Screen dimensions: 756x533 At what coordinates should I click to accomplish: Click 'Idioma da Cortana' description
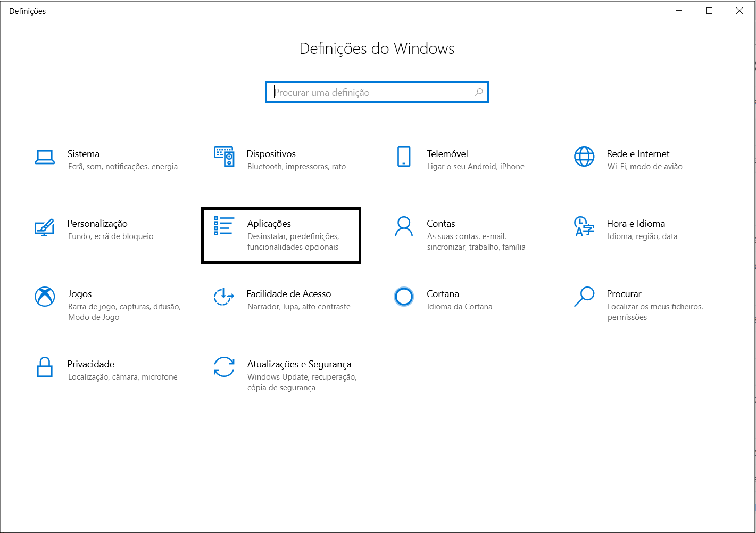460,307
